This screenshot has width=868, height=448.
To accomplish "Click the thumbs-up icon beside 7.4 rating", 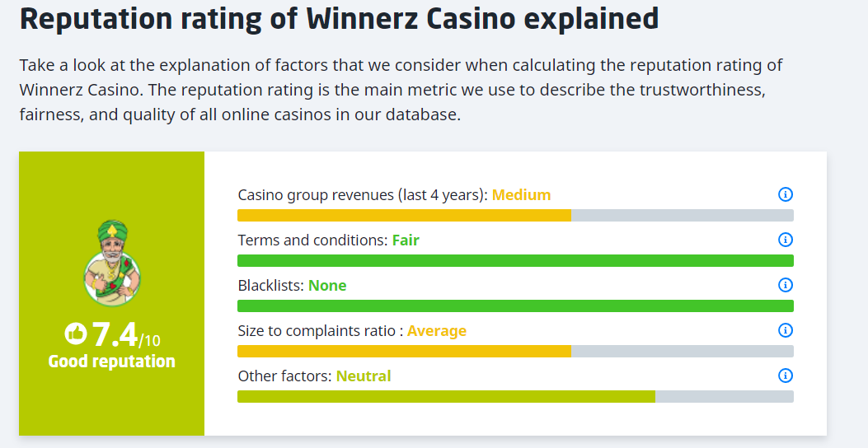I will point(75,334).
